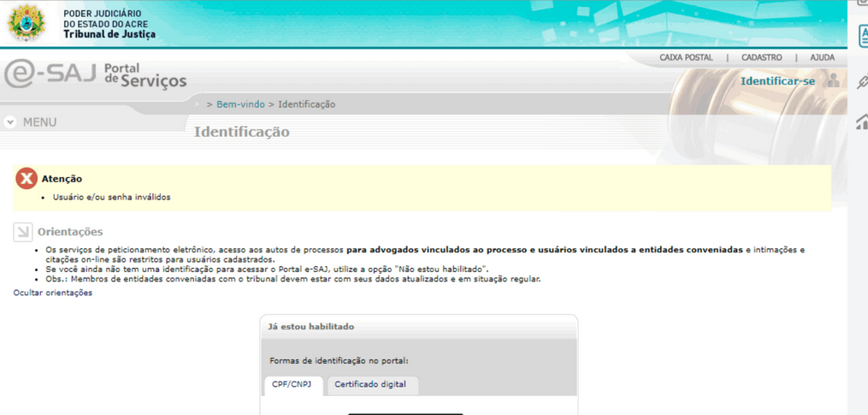
Task: Click the Identificação page title
Action: (241, 132)
